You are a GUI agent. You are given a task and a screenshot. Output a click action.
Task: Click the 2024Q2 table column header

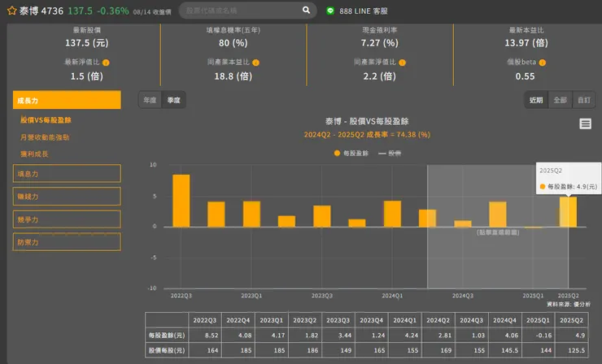[438, 320]
